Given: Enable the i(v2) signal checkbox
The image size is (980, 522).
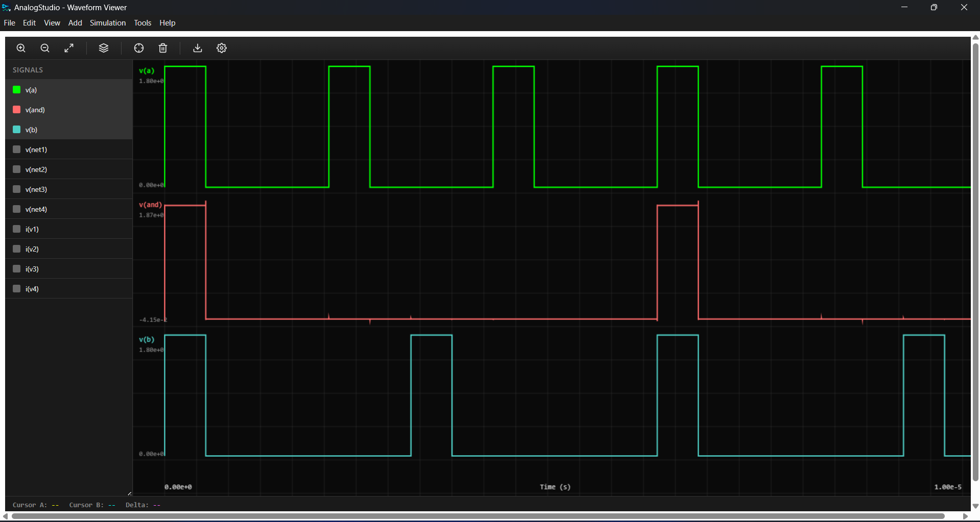Looking at the screenshot, I should (x=17, y=249).
